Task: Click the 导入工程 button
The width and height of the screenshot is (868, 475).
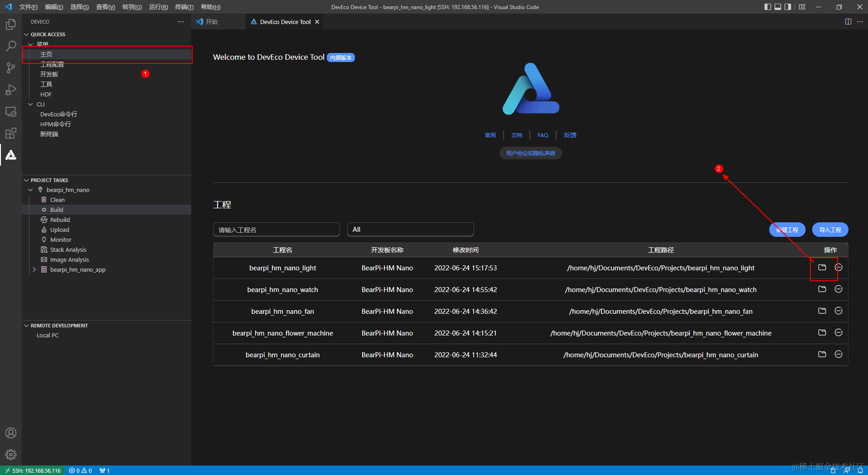Action: 830,230
